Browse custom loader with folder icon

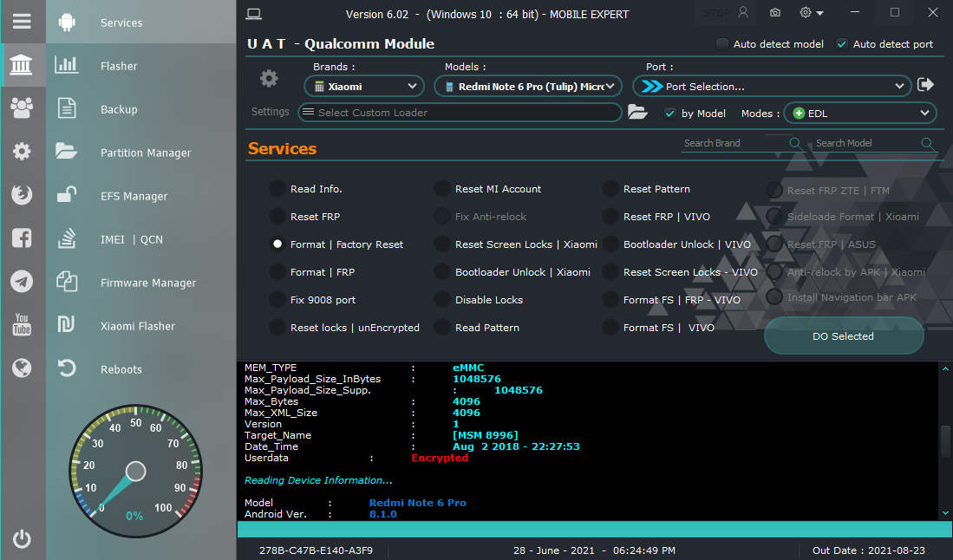637,112
